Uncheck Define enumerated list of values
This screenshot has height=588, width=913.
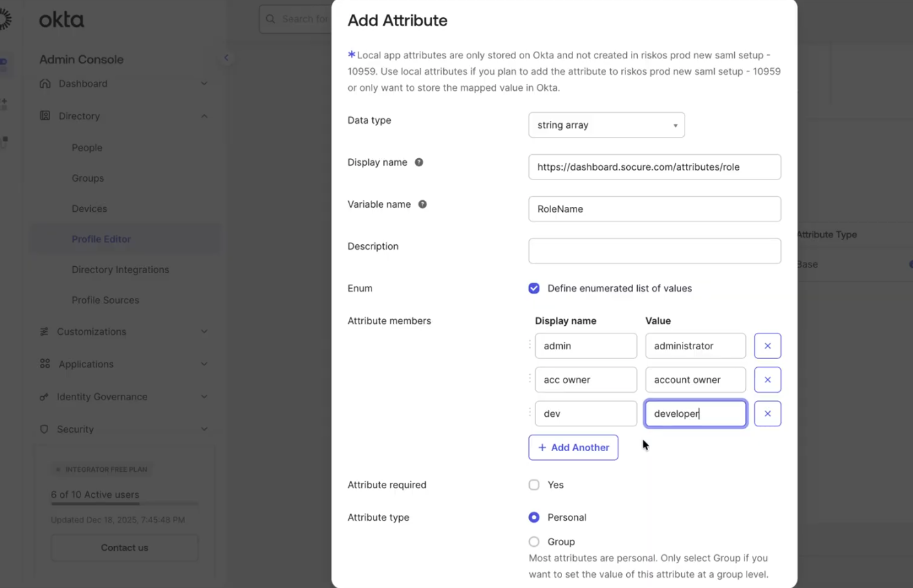tap(534, 288)
